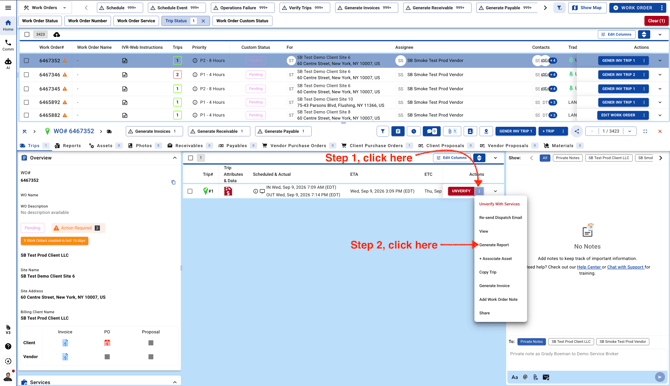Check the box for work order 6467352
670x386 pixels.
pyautogui.click(x=26, y=61)
